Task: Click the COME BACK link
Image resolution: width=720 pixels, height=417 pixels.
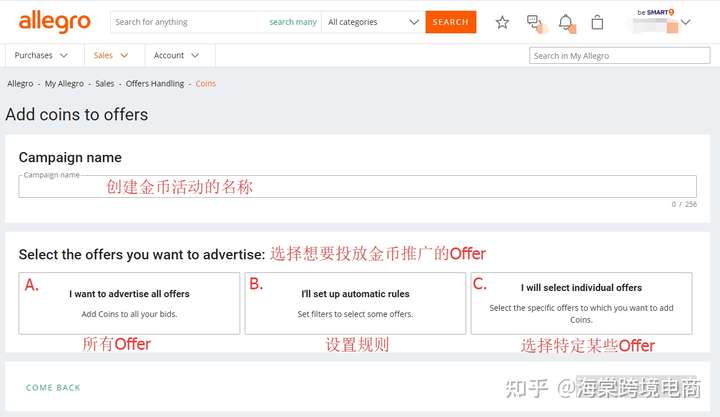Action: point(53,388)
